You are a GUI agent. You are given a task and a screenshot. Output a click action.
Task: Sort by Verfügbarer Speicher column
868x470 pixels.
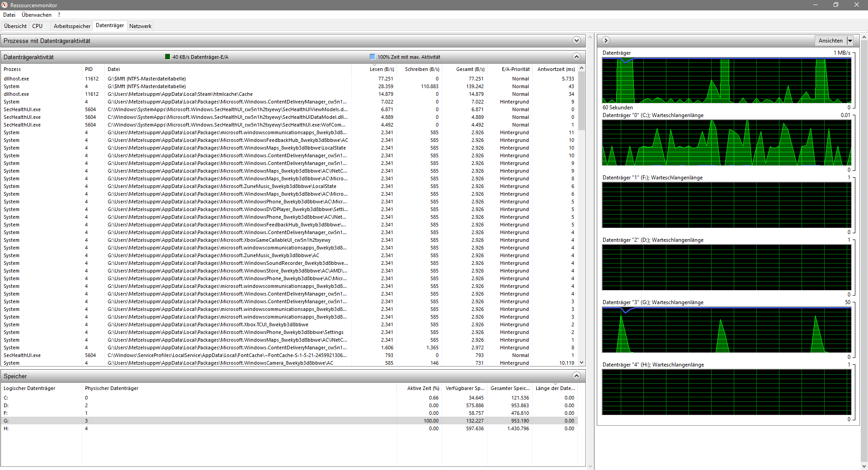(465, 388)
